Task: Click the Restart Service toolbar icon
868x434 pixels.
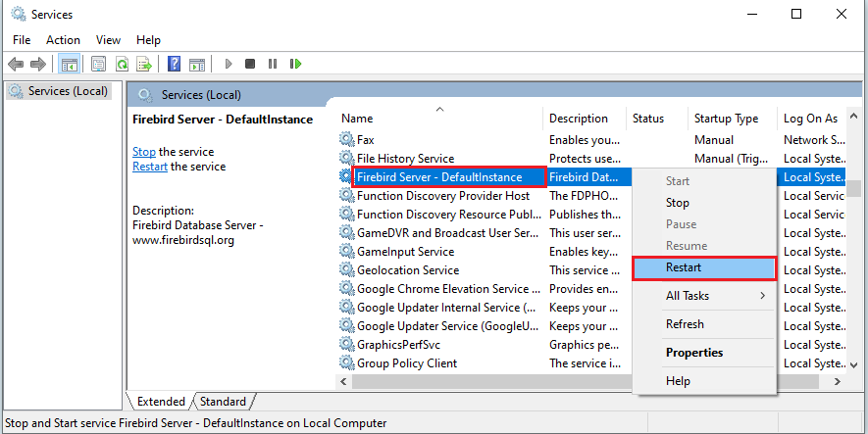Action: 294,64
